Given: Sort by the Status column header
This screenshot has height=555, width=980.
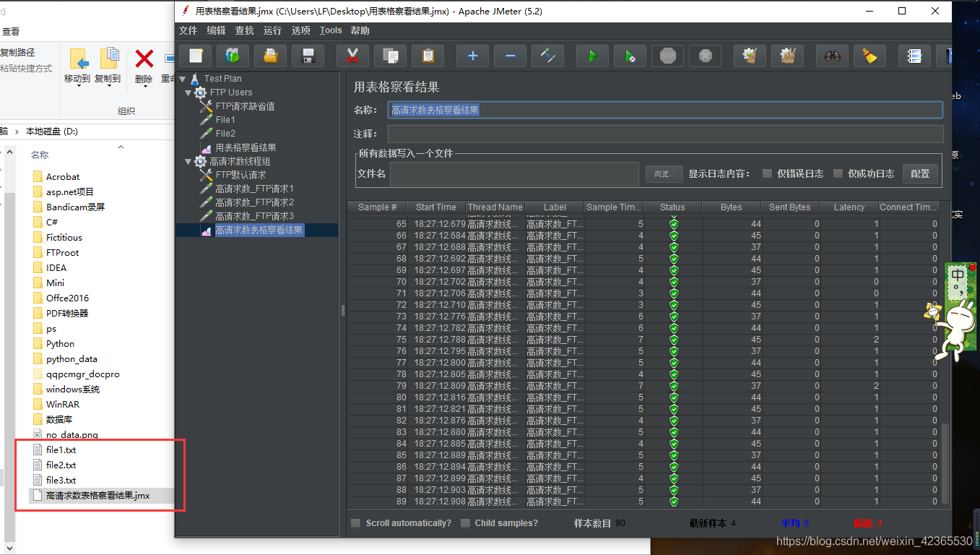Looking at the screenshot, I should point(672,207).
